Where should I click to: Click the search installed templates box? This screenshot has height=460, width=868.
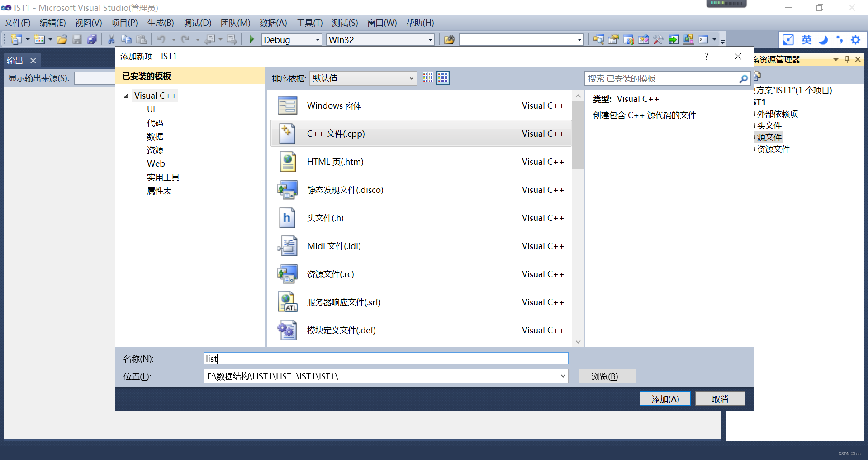point(667,78)
